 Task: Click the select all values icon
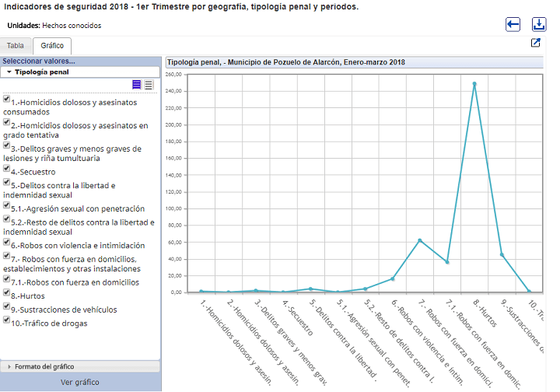coord(136,85)
